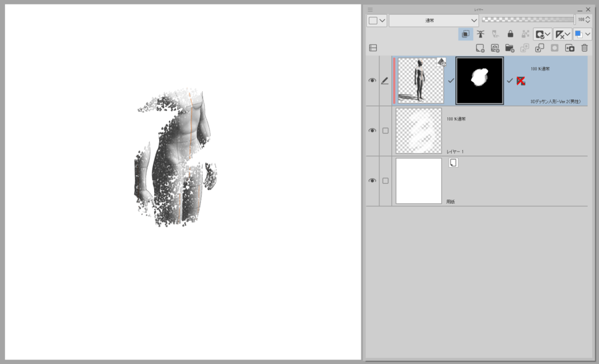The height and width of the screenshot is (364, 599).
Task: Create a new raster layer
Action: point(481,48)
